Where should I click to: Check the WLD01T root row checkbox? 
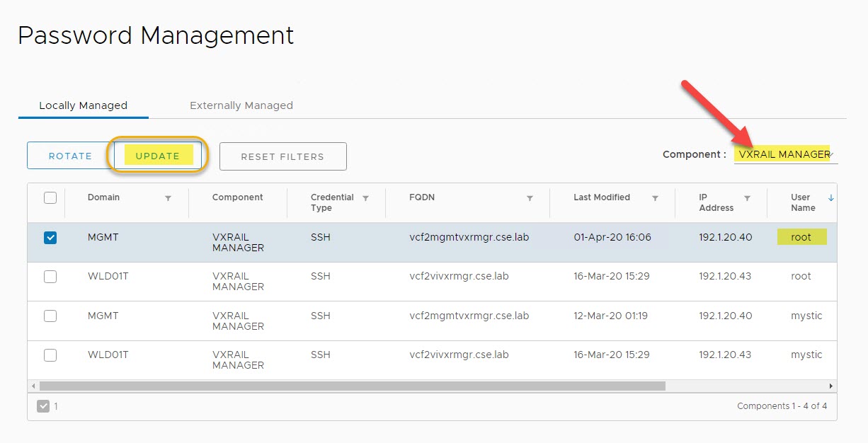tap(50, 277)
